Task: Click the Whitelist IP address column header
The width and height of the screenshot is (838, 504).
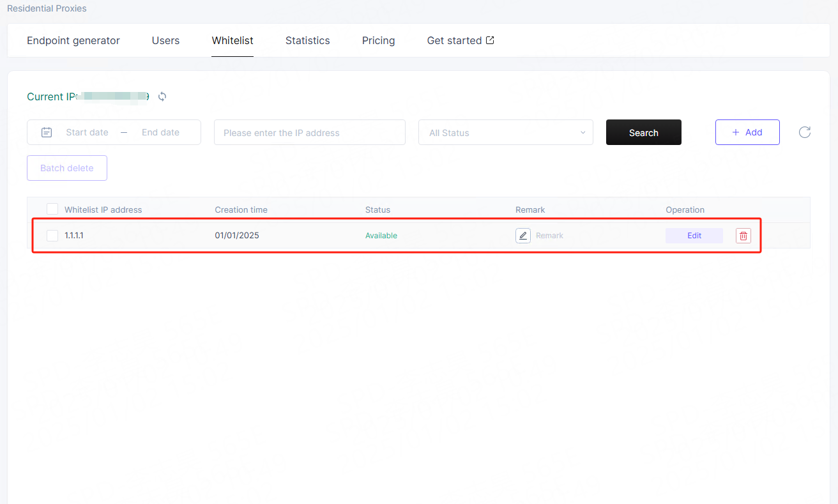Action: [x=103, y=210]
